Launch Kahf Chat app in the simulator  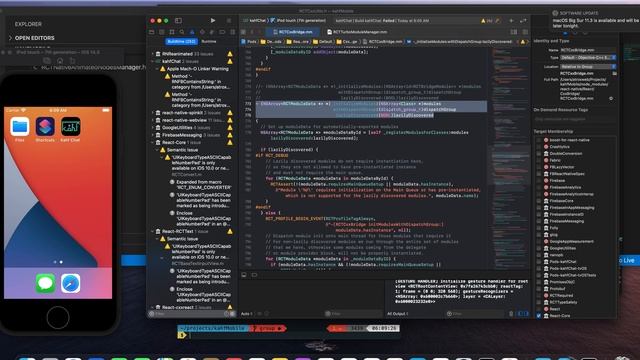tap(70, 127)
